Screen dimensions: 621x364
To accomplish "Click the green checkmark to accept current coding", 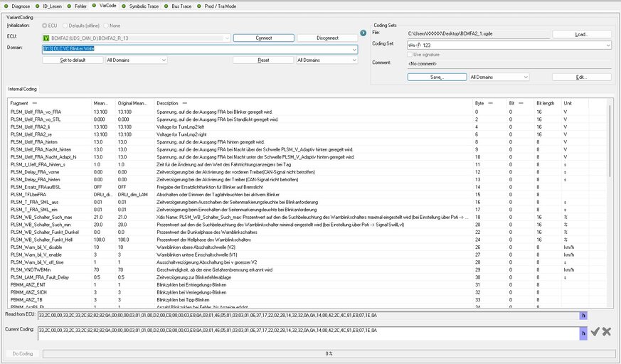I will tap(595, 331).
